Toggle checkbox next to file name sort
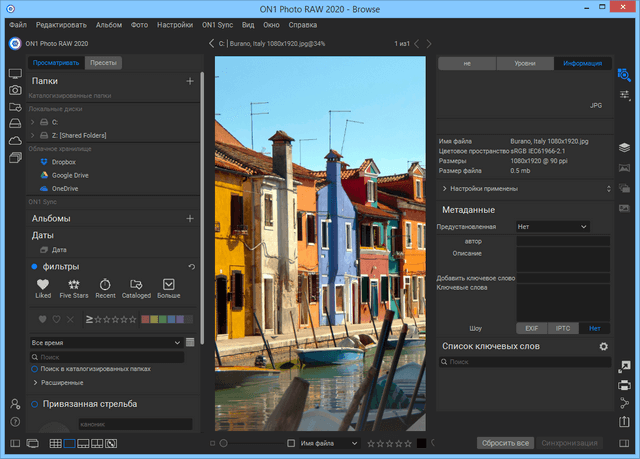Viewport: 640px width, 459px height. (x=291, y=442)
